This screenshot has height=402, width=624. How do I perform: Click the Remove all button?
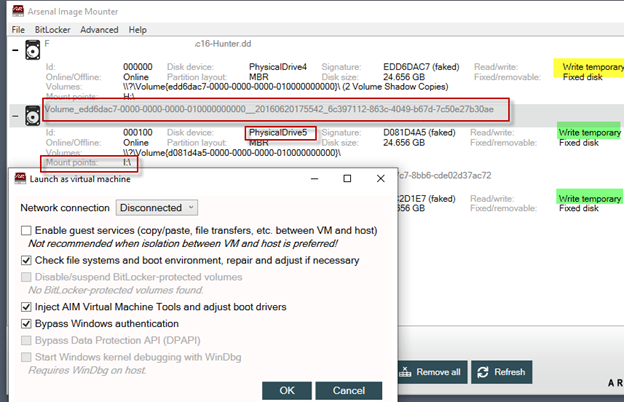[432, 372]
